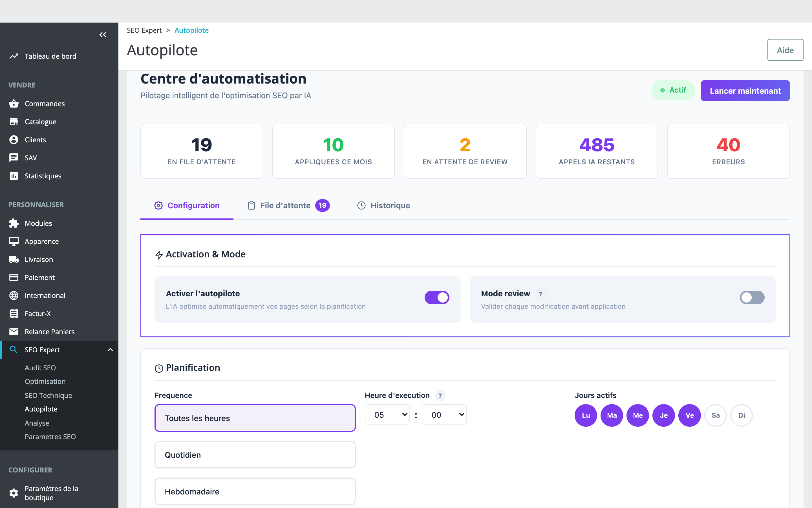The height and width of the screenshot is (508, 812).
Task: Switch to the File d'attente tab
Action: (288, 206)
